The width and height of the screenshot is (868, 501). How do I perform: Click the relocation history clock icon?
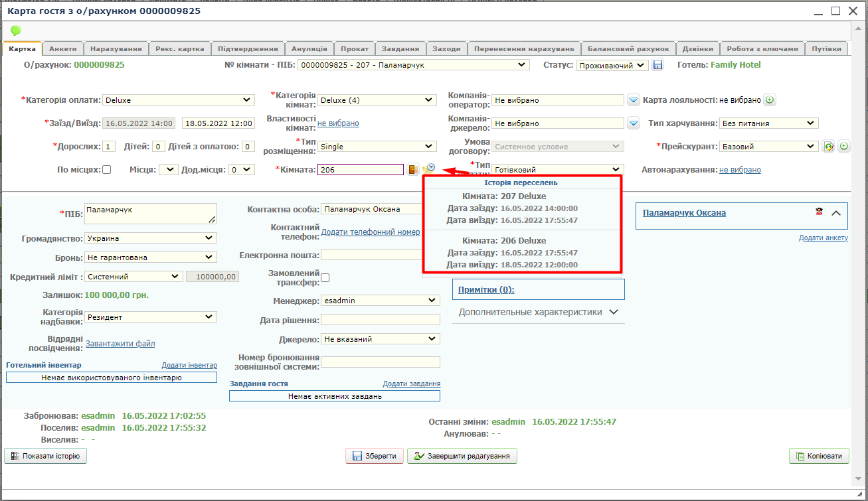428,169
